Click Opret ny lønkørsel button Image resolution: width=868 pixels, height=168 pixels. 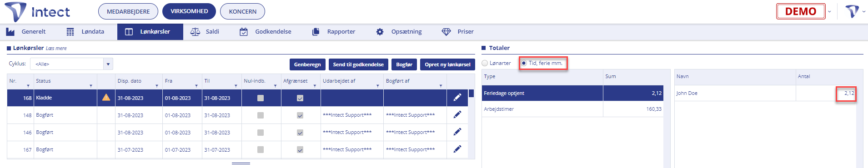point(447,64)
